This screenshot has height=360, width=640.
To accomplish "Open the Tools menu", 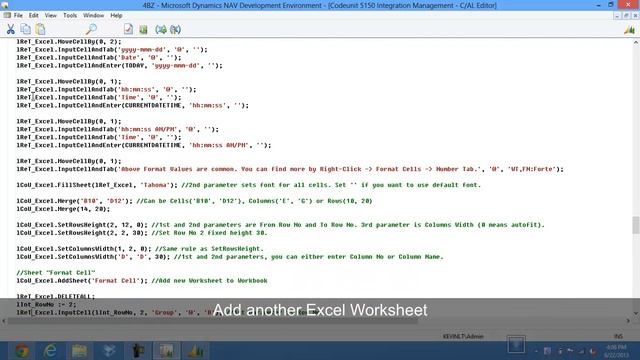I will pyautogui.click(x=70, y=16).
